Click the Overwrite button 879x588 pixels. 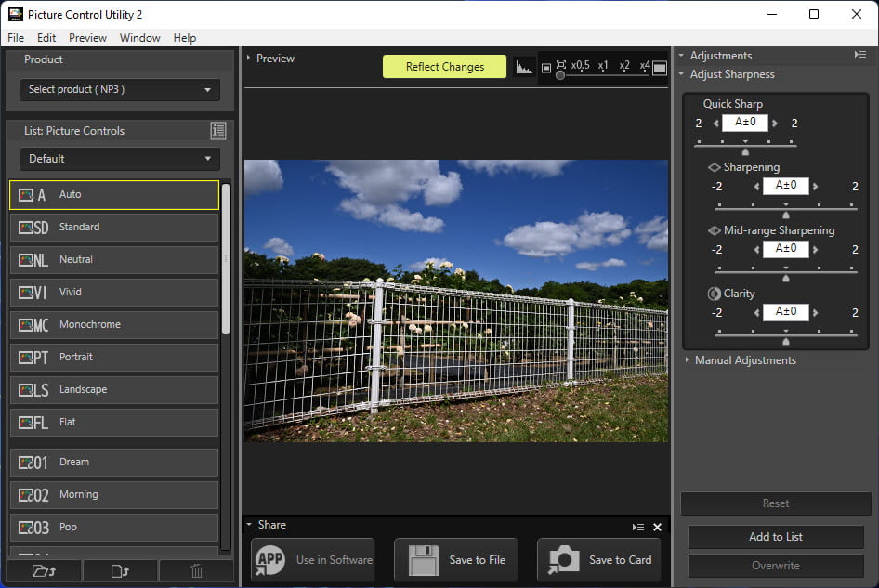point(776,566)
